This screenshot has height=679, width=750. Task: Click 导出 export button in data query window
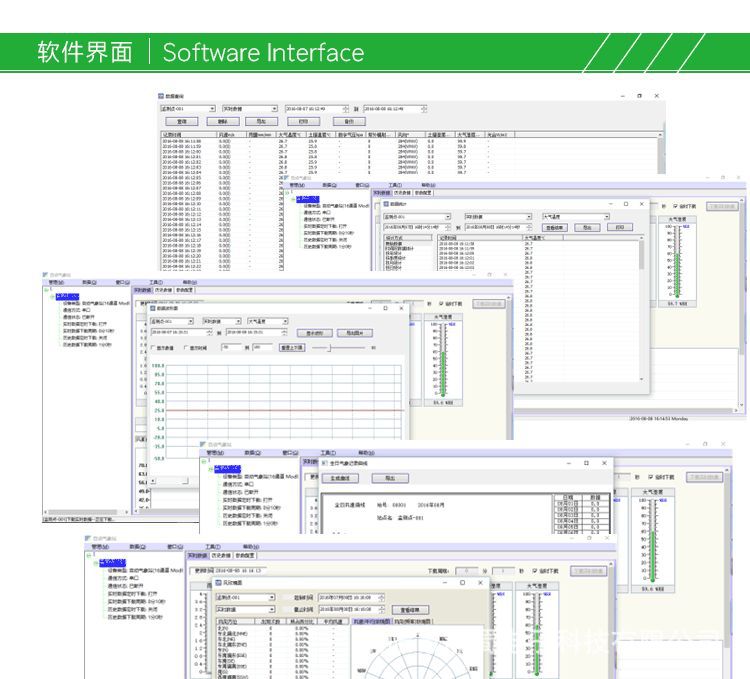point(261,121)
